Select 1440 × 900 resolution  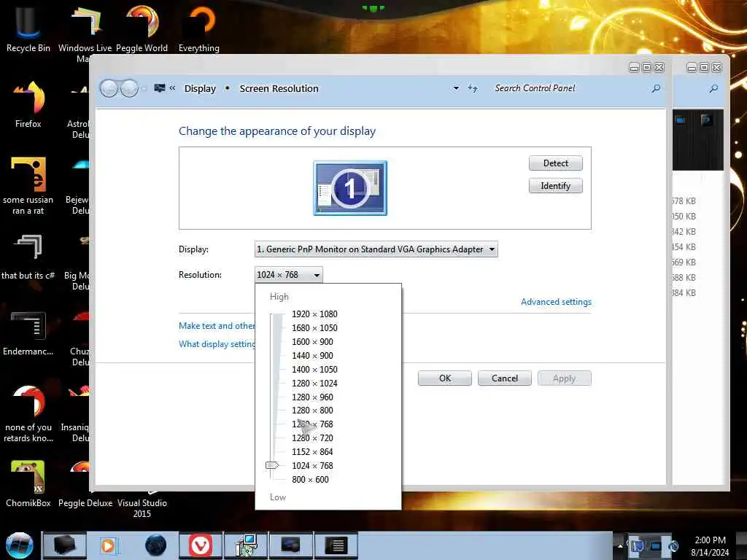click(x=312, y=356)
